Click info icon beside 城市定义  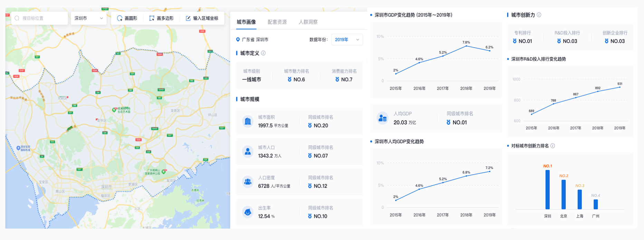click(263, 53)
